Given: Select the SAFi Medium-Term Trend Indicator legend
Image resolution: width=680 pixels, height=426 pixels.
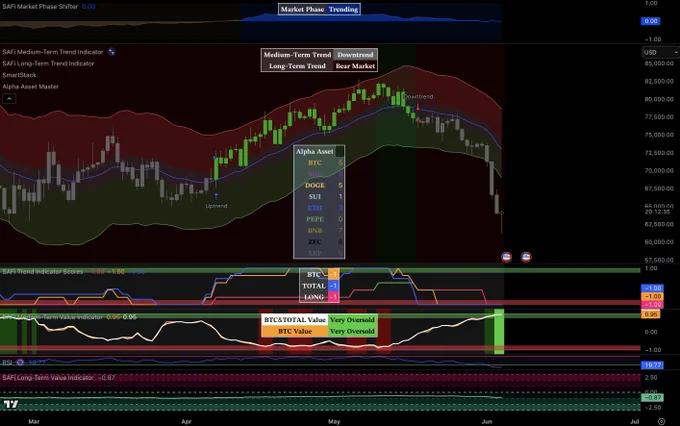Looking at the screenshot, I should [x=53, y=52].
